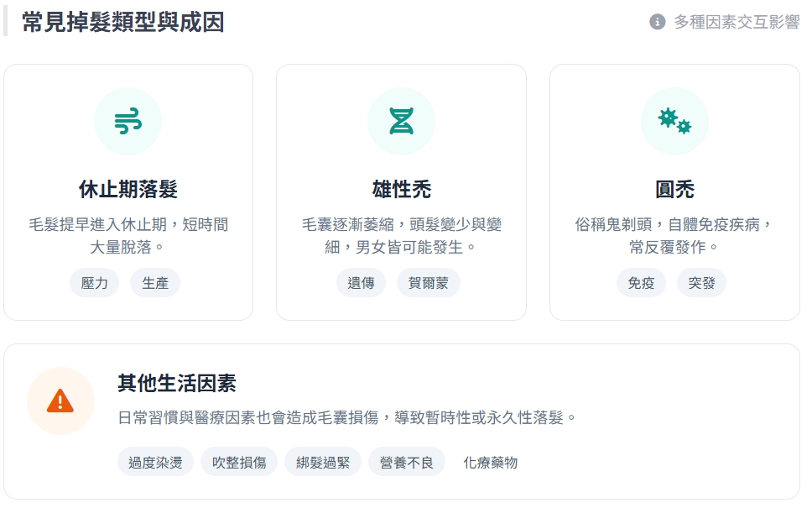Click the 賀爾蒙 tag chip

pyautogui.click(x=429, y=283)
